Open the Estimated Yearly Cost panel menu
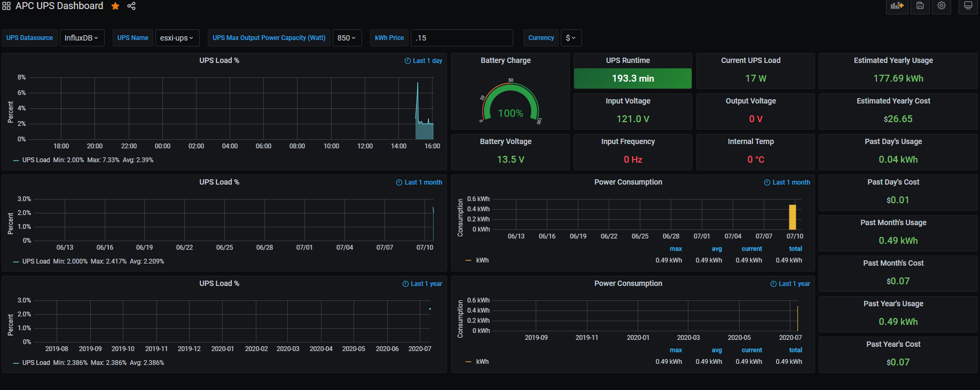980x390 pixels. click(893, 101)
